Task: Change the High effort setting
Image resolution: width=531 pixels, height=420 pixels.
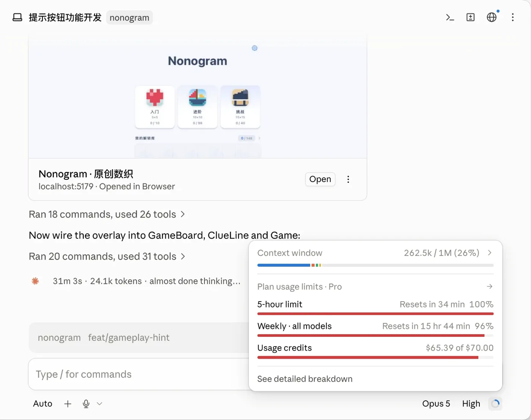Action: click(x=471, y=404)
